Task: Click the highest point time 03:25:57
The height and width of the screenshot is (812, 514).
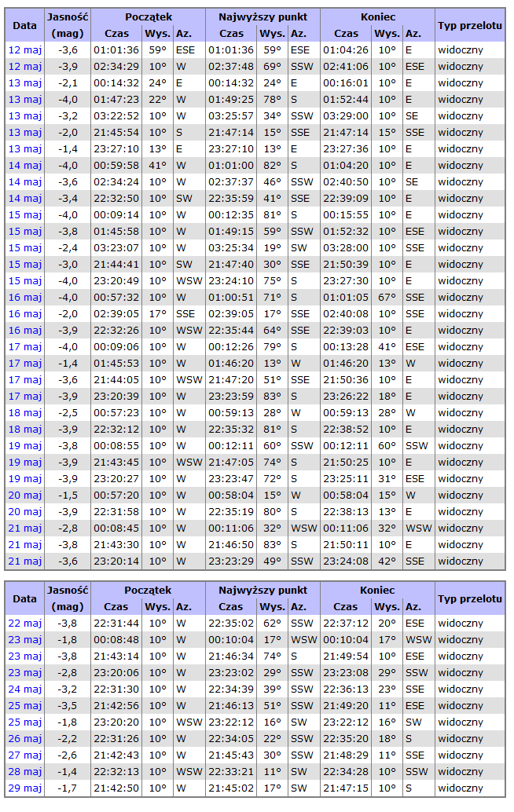Action: [x=231, y=116]
